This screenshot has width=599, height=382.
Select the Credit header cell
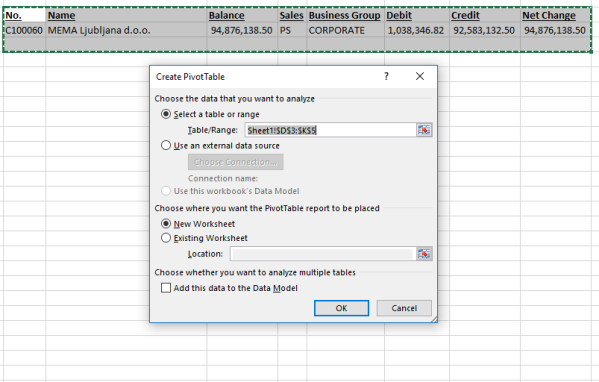pyautogui.click(x=485, y=15)
